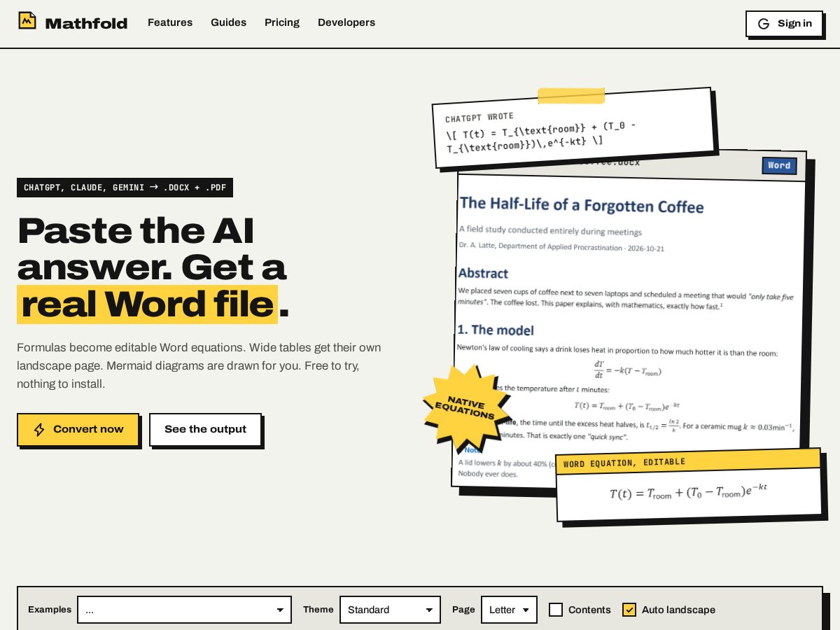Click the '1. The model' heading
Viewport: 840px width, 630px height.
click(x=496, y=330)
